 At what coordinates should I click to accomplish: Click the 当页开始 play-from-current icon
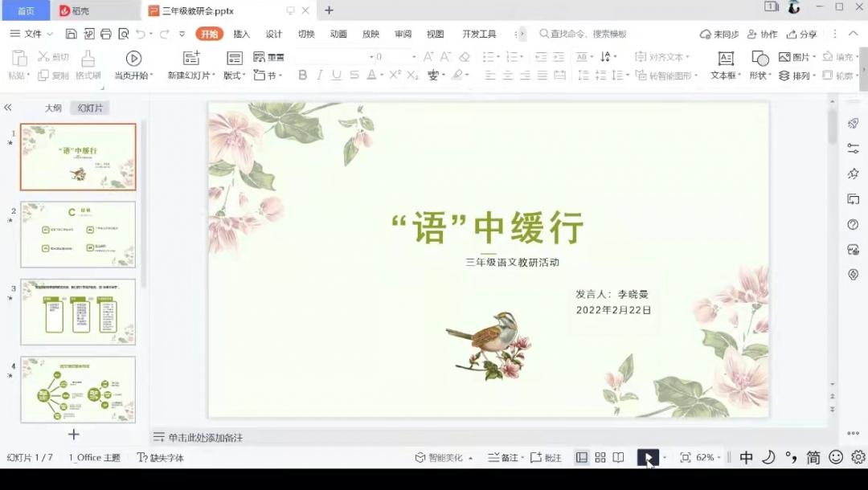133,59
